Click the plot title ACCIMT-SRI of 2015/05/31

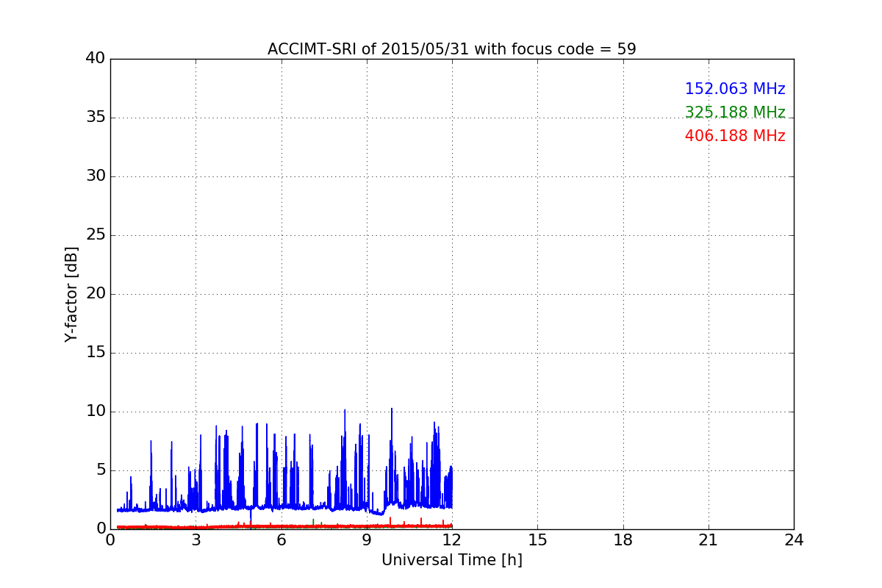(452, 49)
